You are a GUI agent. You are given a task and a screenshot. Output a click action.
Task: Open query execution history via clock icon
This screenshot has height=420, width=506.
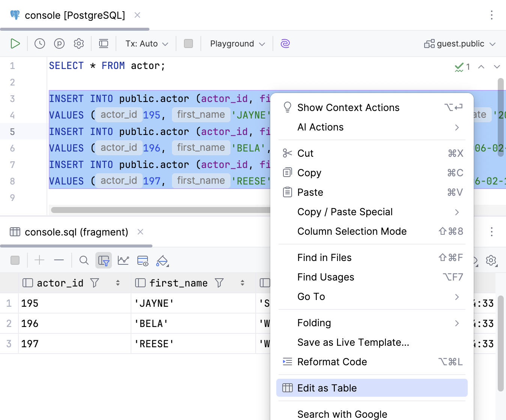(39, 43)
